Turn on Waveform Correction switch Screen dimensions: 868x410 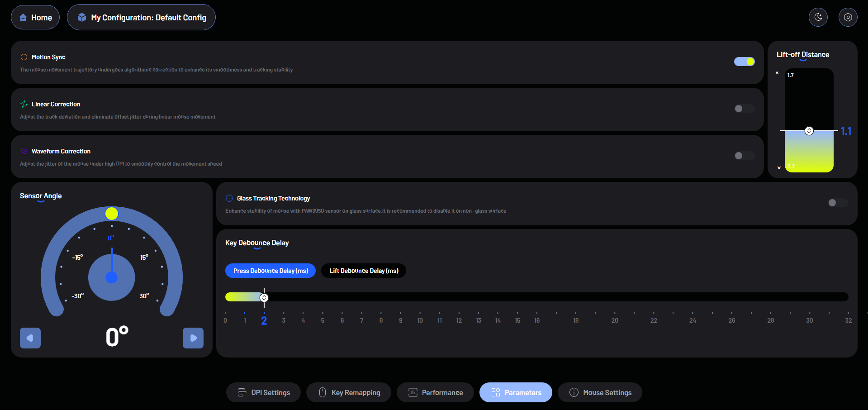(744, 156)
